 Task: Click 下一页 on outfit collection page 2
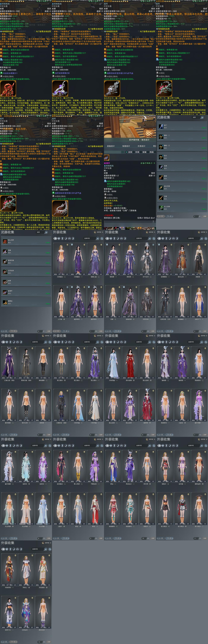click(x=118, y=331)
